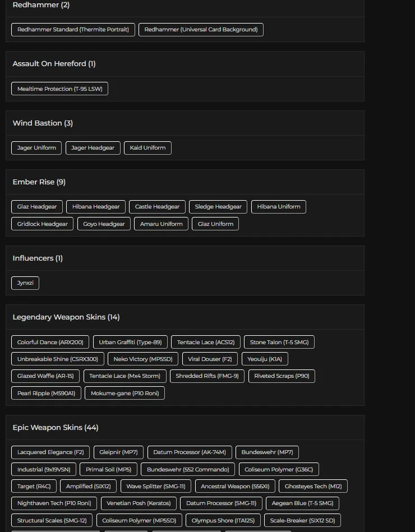
Task: Click the Redhammer (2) heading
Action: coord(41,4)
